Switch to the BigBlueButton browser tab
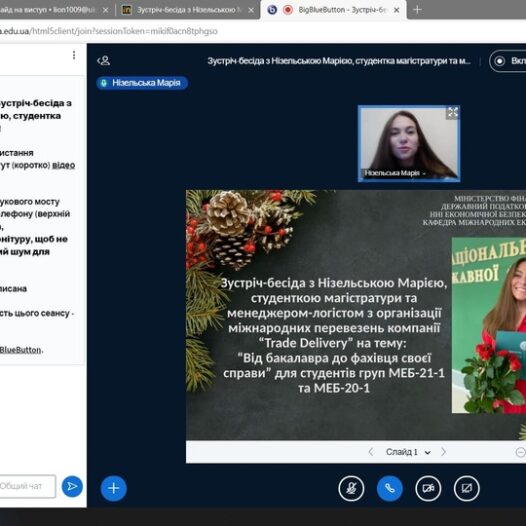Screen dimensions: 526x526 (333, 10)
